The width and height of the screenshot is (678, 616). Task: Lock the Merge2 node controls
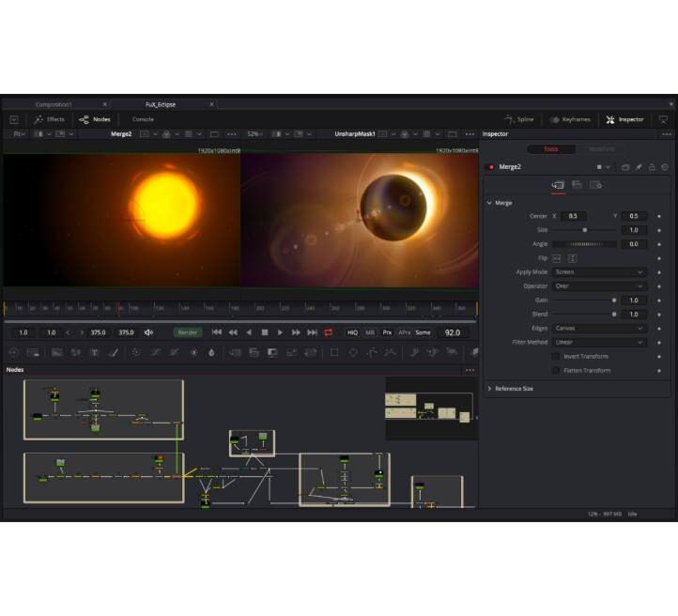point(652,167)
